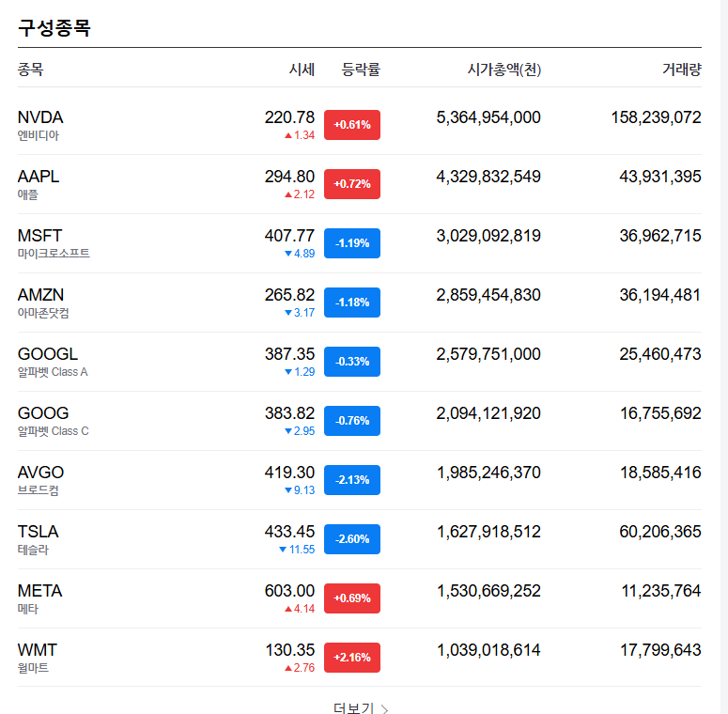
Task: Open the AMZN stock ticker
Action: pyautogui.click(x=40, y=295)
